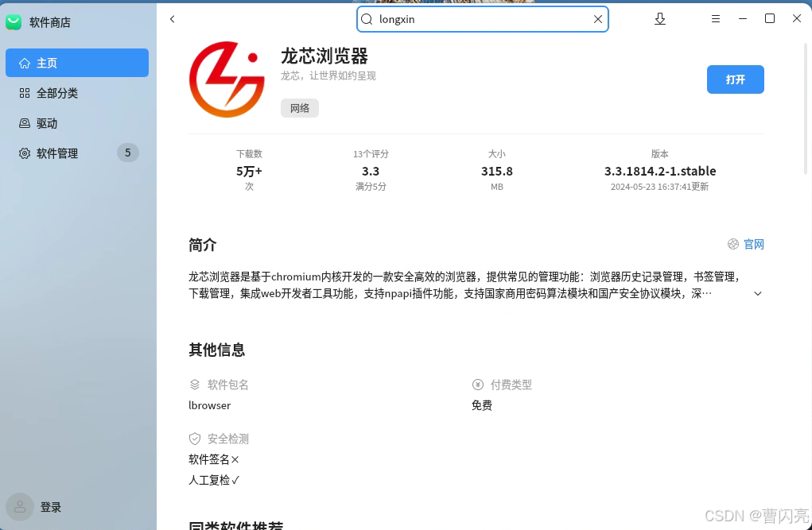Clear the longxin search text
812x530 pixels.
click(x=597, y=19)
